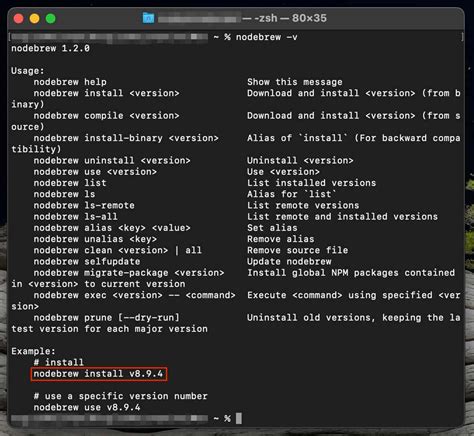Click example 'nodebrew use v8.9.4' line

(87, 408)
